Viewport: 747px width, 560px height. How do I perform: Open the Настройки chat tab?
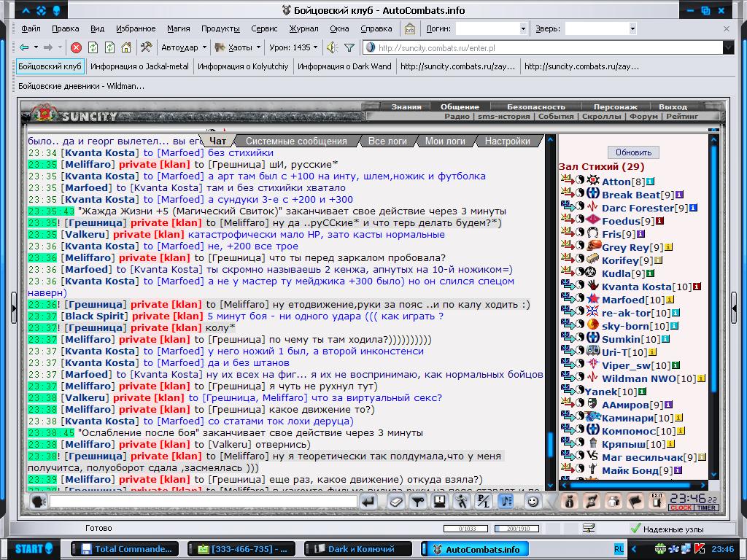(x=508, y=141)
